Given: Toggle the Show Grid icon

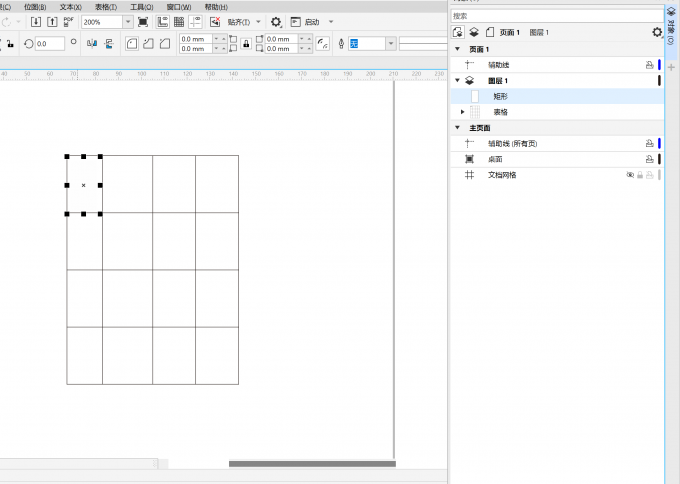Looking at the screenshot, I should [179, 22].
